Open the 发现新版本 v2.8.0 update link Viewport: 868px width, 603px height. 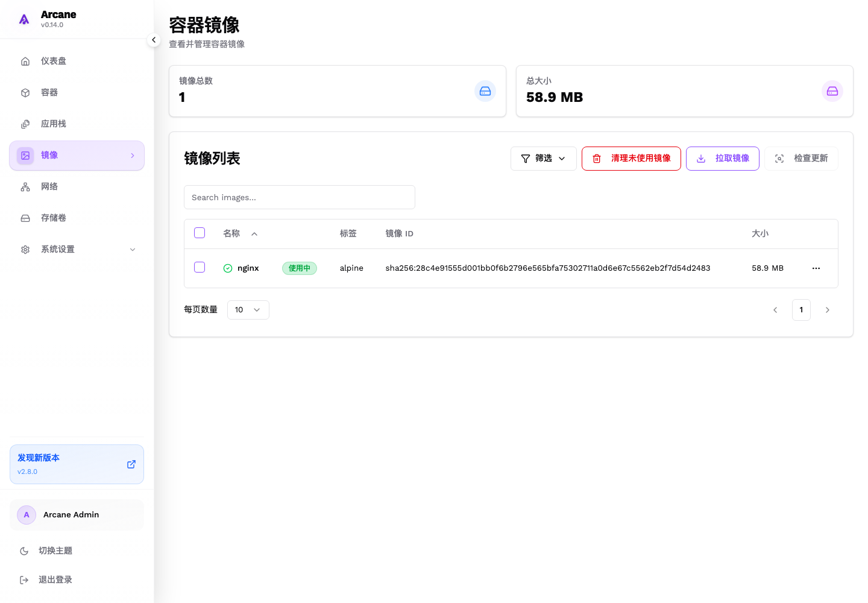tap(77, 464)
